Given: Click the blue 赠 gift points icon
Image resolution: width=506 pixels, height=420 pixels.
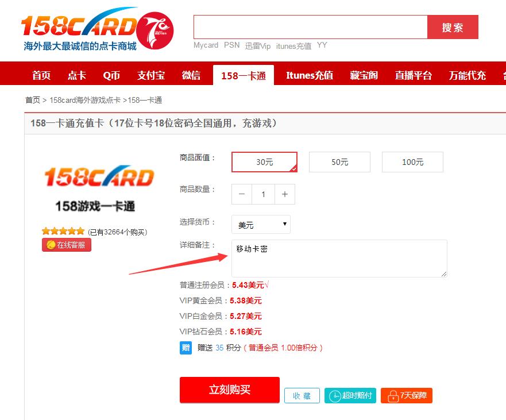Looking at the screenshot, I should pos(186,348).
